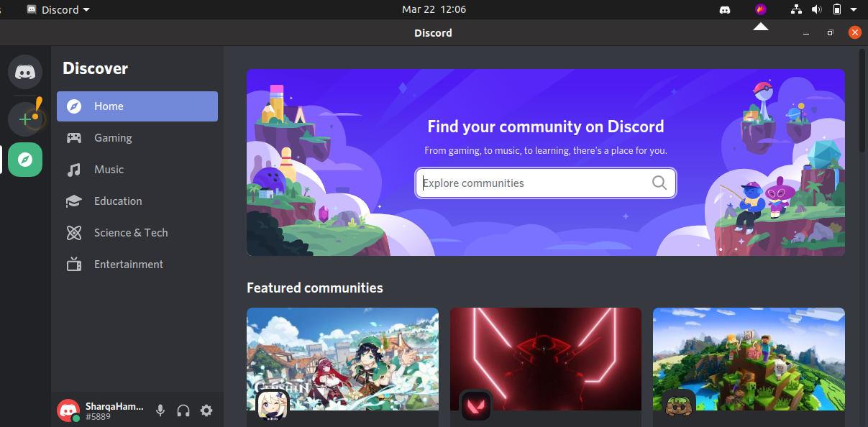This screenshot has height=427, width=868.
Task: Select the Education category
Action: point(137,201)
